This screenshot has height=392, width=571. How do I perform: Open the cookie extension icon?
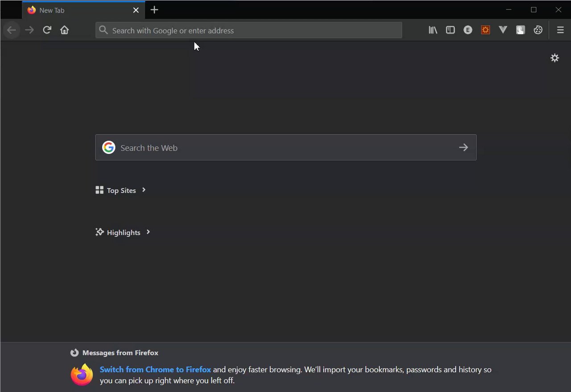tap(538, 30)
